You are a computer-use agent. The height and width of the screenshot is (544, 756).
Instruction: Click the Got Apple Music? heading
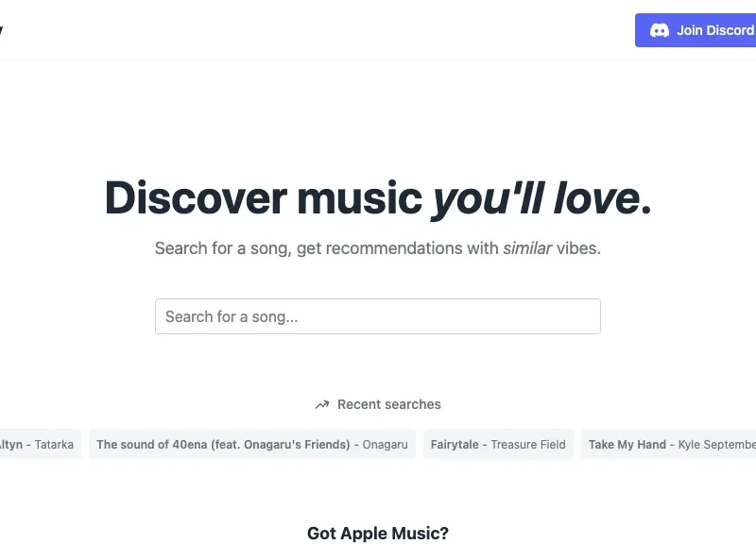(377, 534)
